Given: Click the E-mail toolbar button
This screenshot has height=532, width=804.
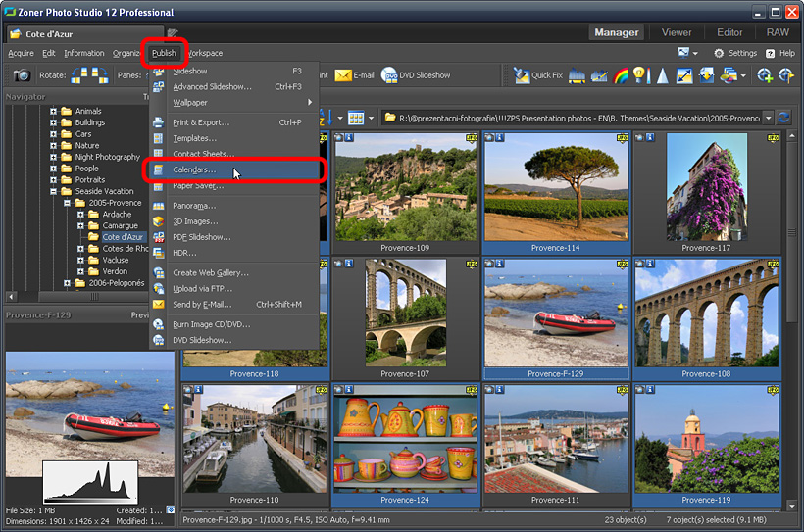Looking at the screenshot, I should [354, 75].
